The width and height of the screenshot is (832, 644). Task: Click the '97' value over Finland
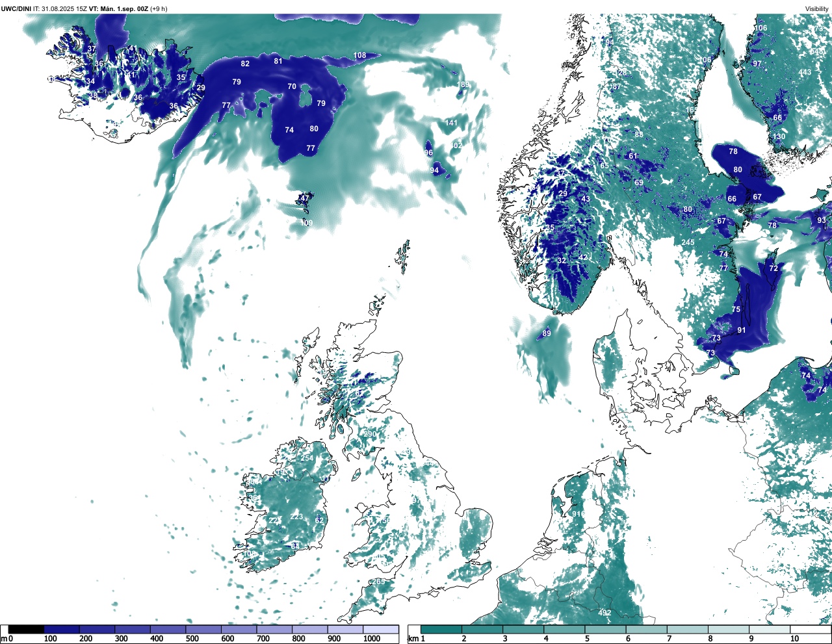click(x=757, y=64)
